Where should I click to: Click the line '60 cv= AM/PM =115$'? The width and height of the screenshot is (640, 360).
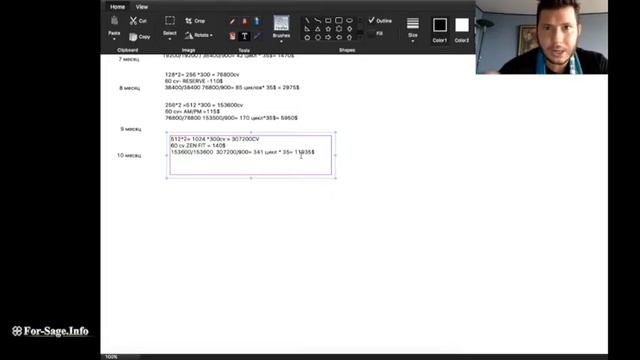[x=192, y=111]
